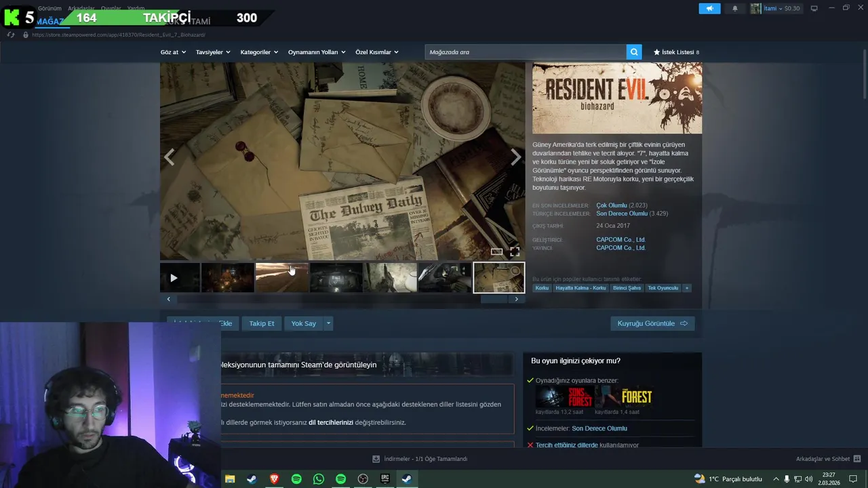
Task: Click the padlock icon beside URL
Action: click(26, 35)
